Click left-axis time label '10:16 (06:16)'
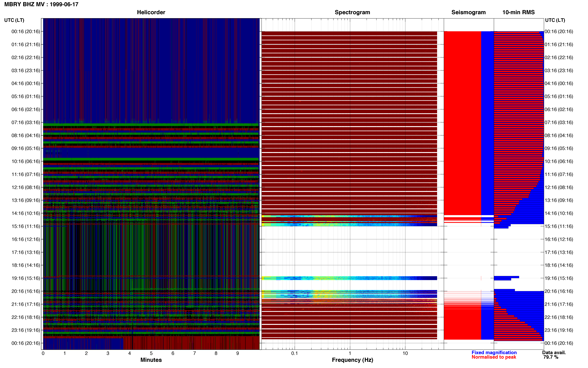 [x=26, y=161]
